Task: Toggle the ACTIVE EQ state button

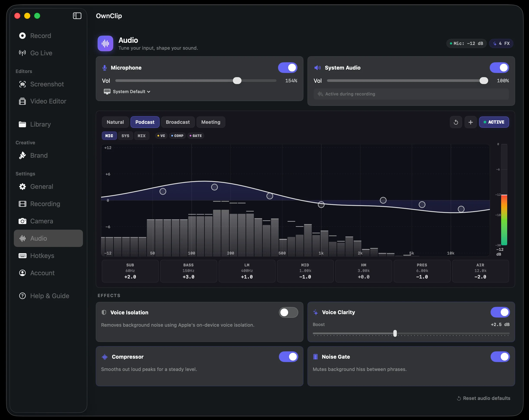Action: coord(494,122)
